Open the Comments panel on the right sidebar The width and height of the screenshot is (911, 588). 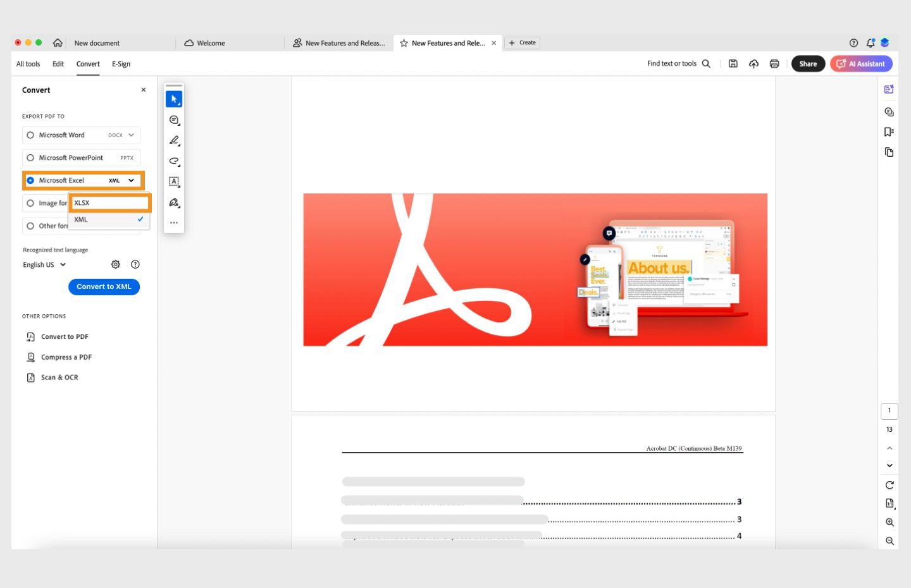pos(889,111)
